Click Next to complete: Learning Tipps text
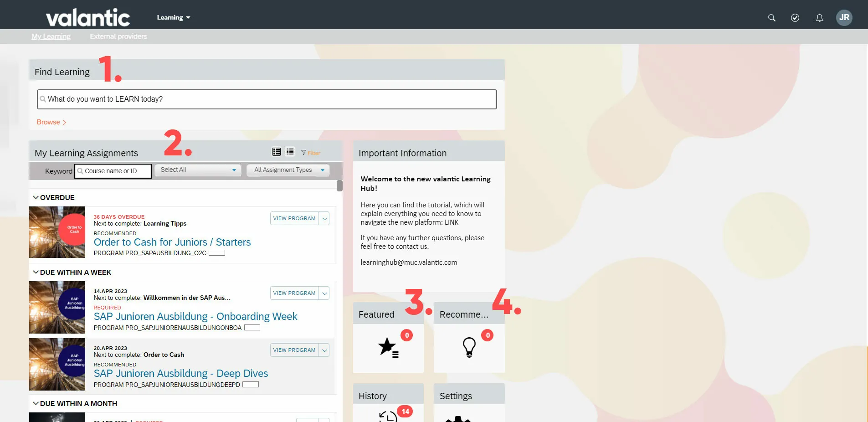This screenshot has height=422, width=868. [140, 223]
